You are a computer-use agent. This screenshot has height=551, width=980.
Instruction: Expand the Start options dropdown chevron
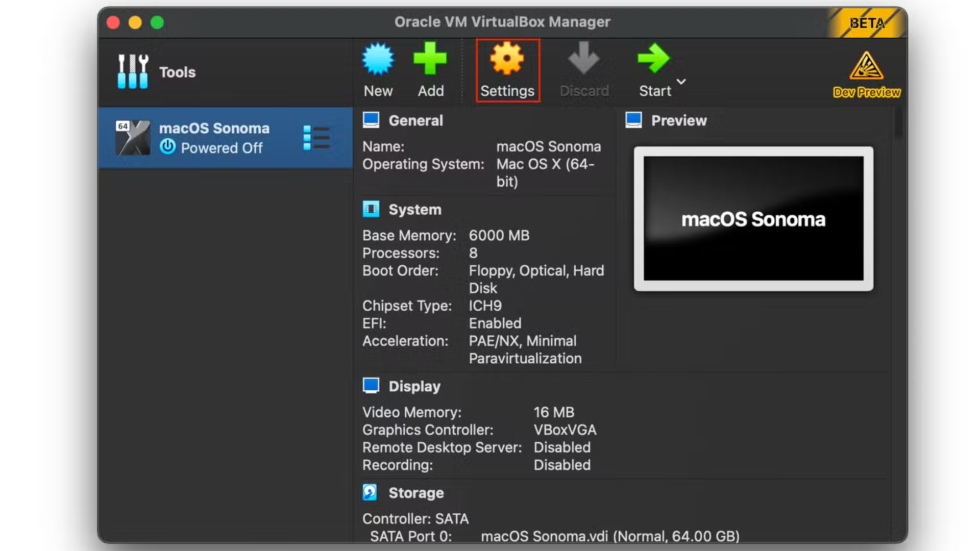tap(681, 81)
